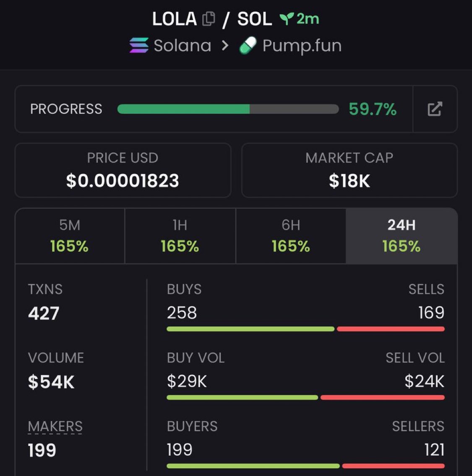472x476 pixels.
Task: Copy the LOLA token address icon
Action: coord(209,19)
